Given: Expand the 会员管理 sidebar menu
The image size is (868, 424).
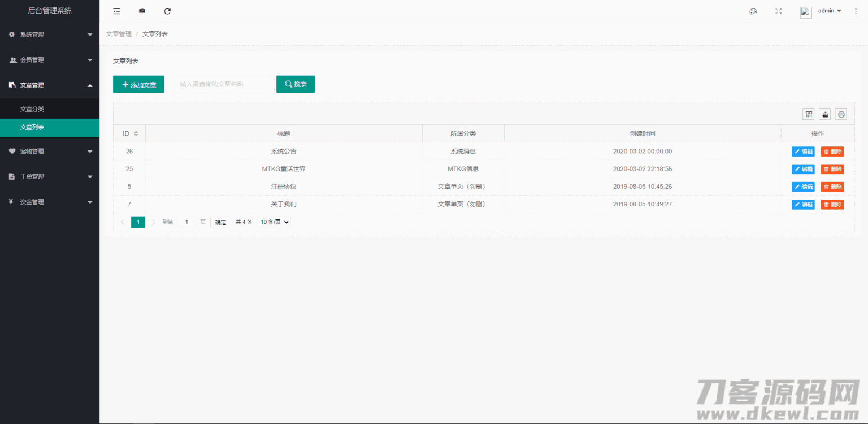Looking at the screenshot, I should [50, 60].
